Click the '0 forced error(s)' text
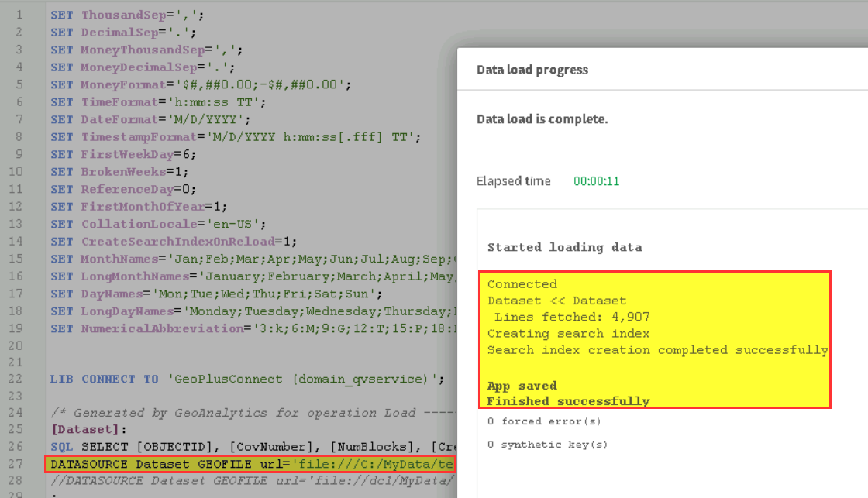Image resolution: width=868 pixels, height=498 pixels. [533, 421]
